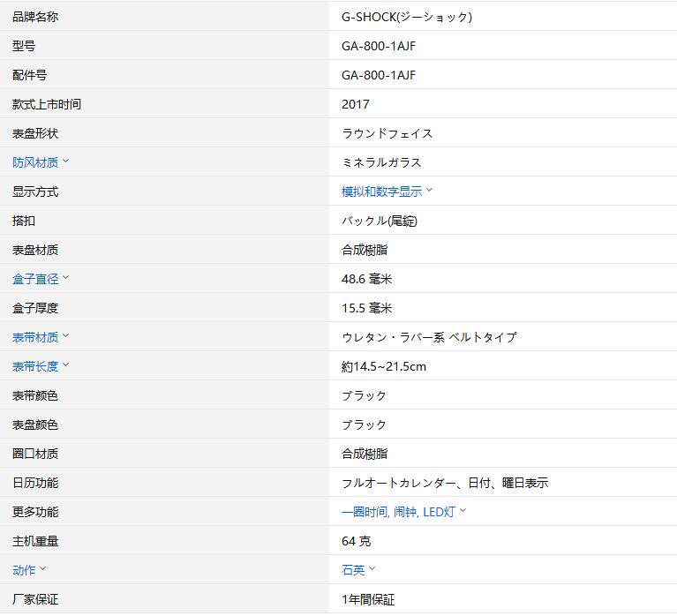The height and width of the screenshot is (616, 677).
Task: Select the ラウンドフェイス dial shape value
Action: (x=387, y=133)
